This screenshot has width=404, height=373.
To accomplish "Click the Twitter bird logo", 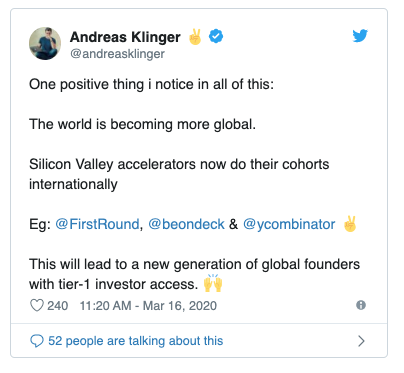I will [360, 36].
